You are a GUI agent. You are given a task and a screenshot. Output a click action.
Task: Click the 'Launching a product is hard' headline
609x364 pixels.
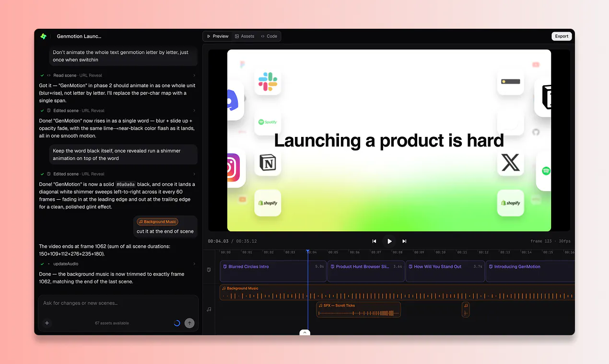[x=389, y=140]
